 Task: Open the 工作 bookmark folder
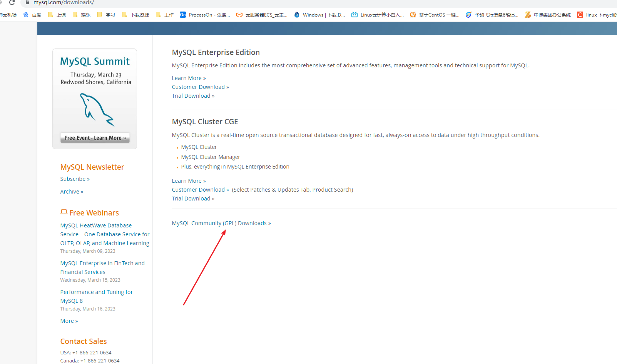pyautogui.click(x=165, y=15)
